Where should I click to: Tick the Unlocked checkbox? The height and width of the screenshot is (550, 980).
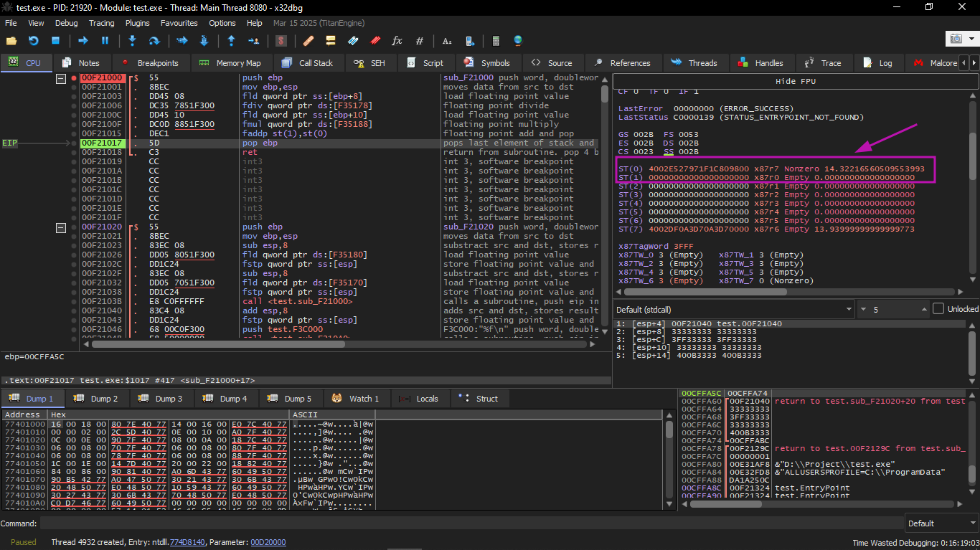(x=938, y=309)
